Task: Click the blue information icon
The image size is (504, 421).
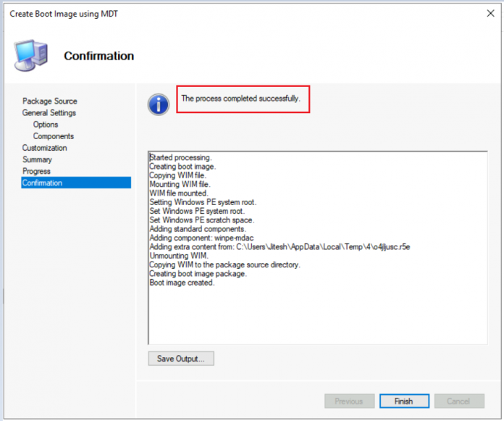Action: 158,104
